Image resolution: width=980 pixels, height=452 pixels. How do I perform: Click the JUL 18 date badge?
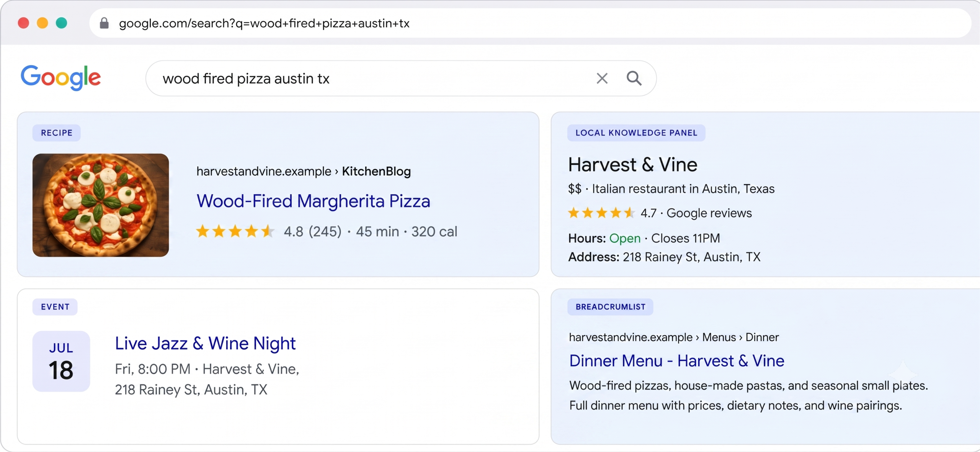[61, 361]
